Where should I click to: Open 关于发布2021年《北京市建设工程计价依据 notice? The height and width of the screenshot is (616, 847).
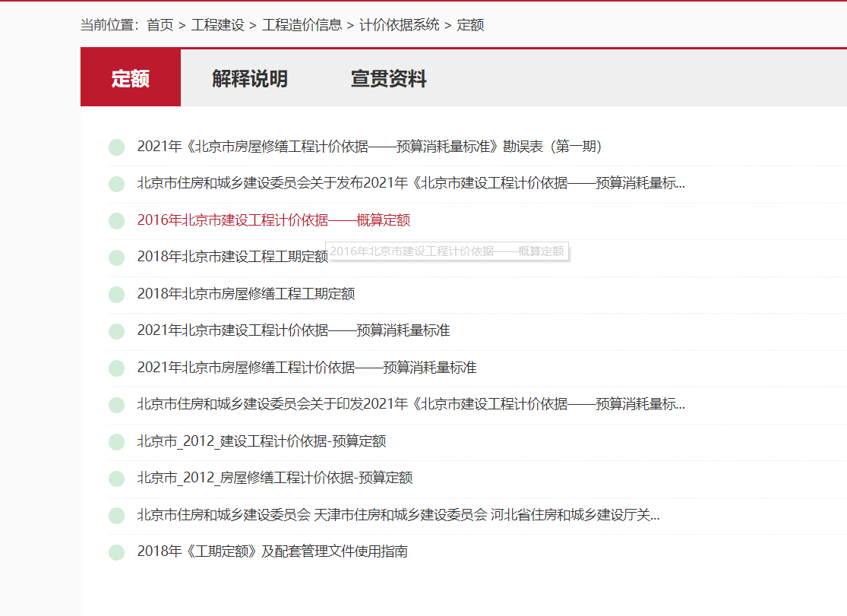(x=411, y=183)
